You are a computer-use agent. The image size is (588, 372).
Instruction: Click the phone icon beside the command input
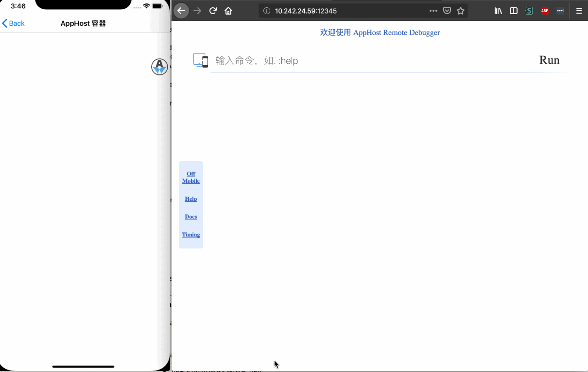pyautogui.click(x=201, y=60)
